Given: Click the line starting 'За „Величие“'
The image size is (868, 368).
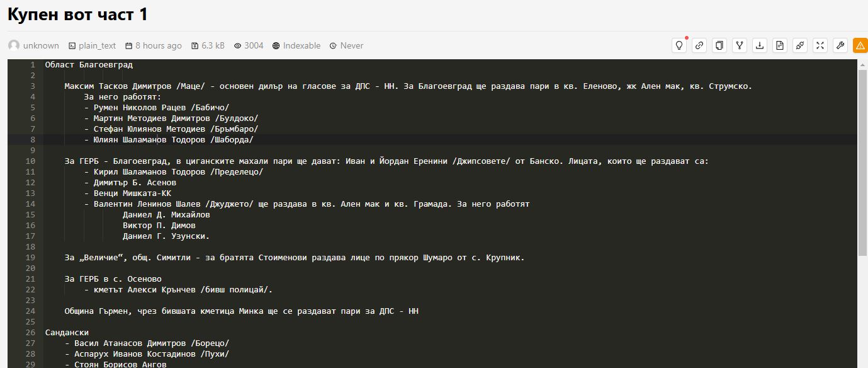Looking at the screenshot, I should 295,258.
